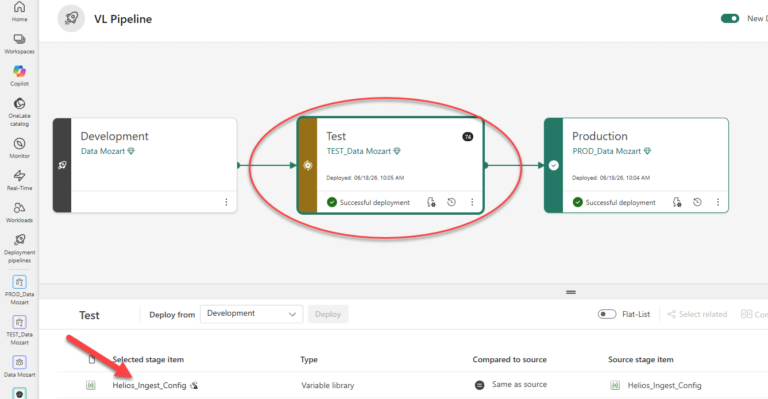Click the Test stage items count badge

(x=468, y=137)
